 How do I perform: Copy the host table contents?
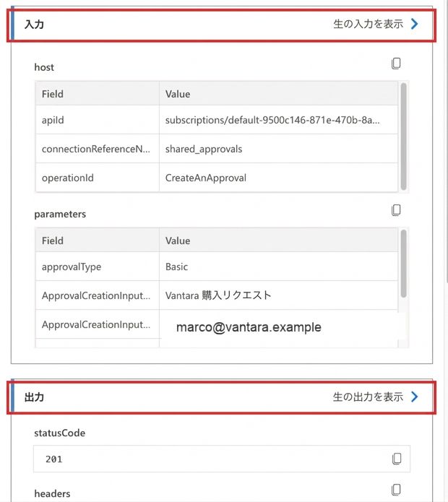(396, 64)
